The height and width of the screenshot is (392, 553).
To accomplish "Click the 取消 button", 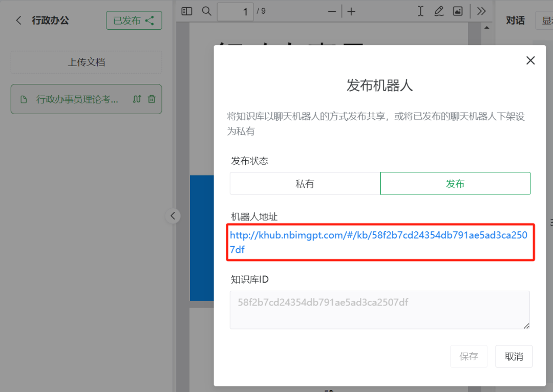I will point(514,356).
